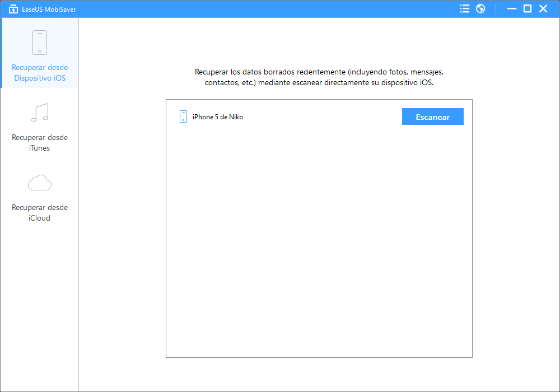Open the list menu icon in title bar
This screenshot has width=560, height=392.
point(464,8)
